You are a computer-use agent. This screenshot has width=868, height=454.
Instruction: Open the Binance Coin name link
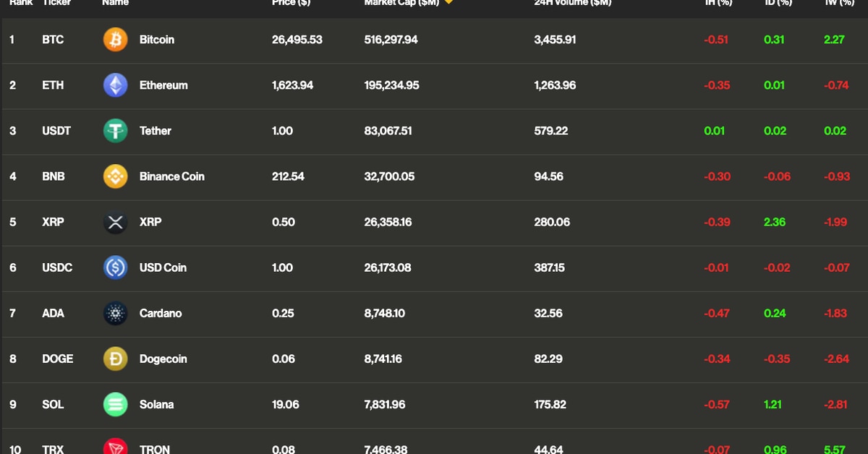171,176
